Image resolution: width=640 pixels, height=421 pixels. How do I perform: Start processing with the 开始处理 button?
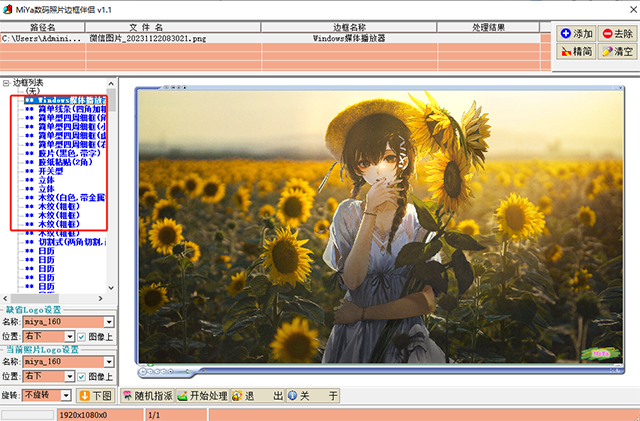click(x=202, y=396)
